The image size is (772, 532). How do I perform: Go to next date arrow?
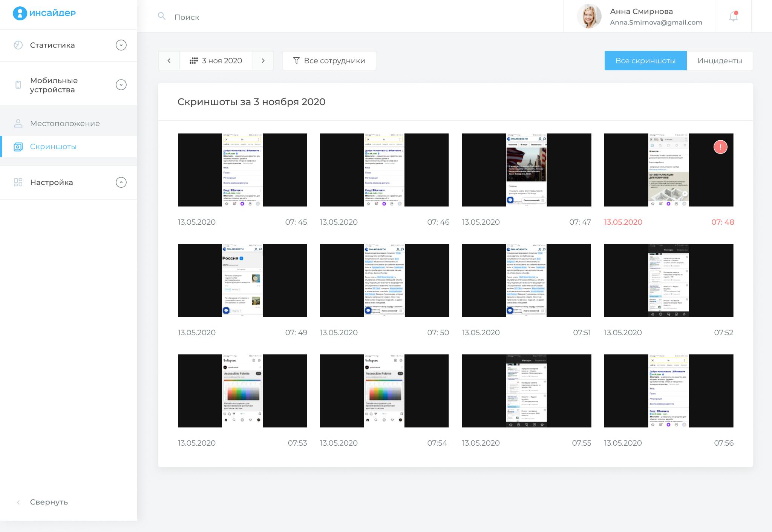click(x=263, y=61)
